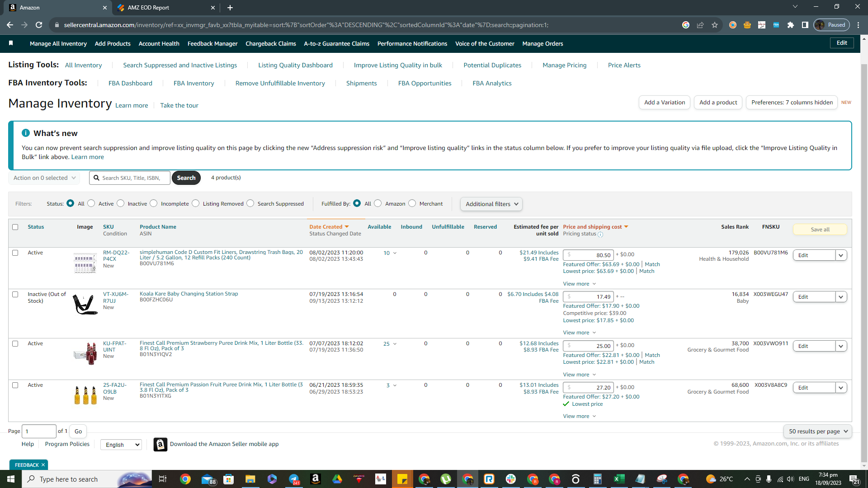Open the Extensions puzzle-piece menu
The height and width of the screenshot is (488, 868).
(x=791, y=25)
